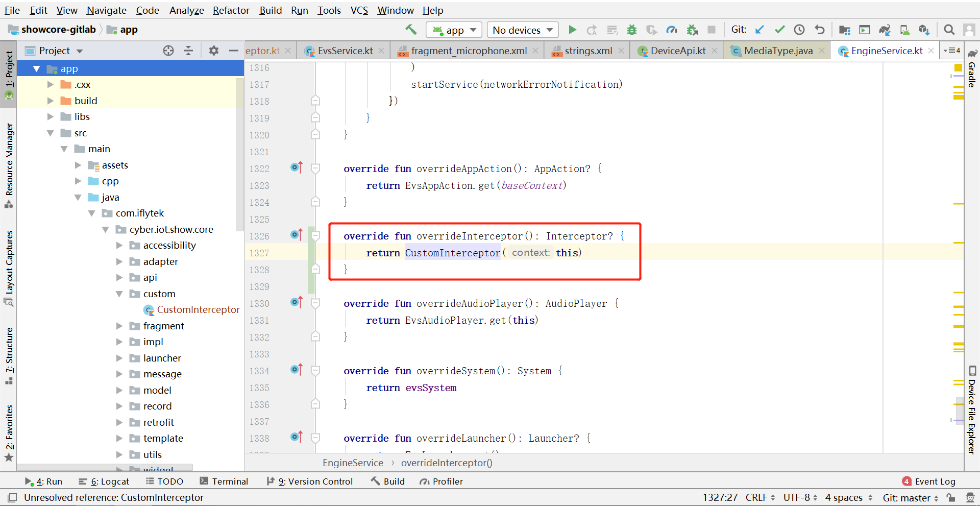Click Collapse All icon in Project panel
This screenshot has height=506, width=980.
(x=188, y=51)
